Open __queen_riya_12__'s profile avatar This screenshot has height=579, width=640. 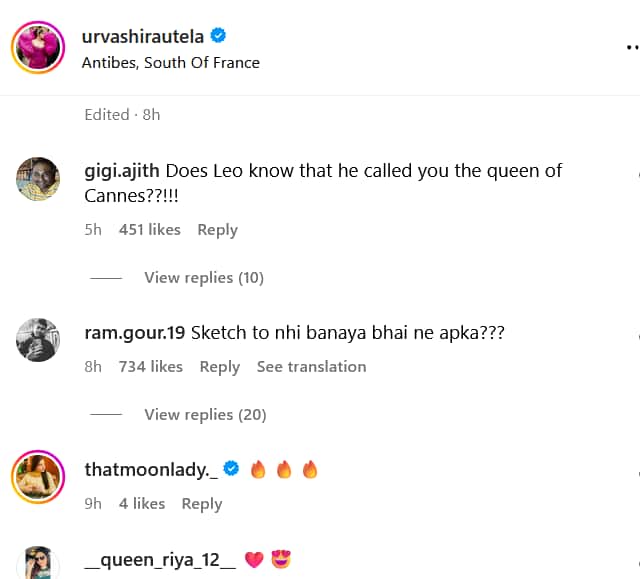pos(38,563)
